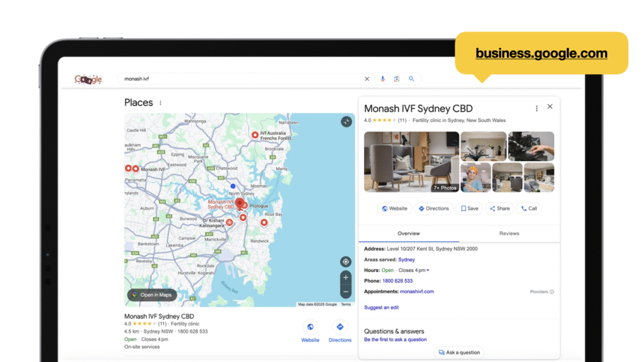
Task: Click the voice search microphone icon
Action: (382, 79)
